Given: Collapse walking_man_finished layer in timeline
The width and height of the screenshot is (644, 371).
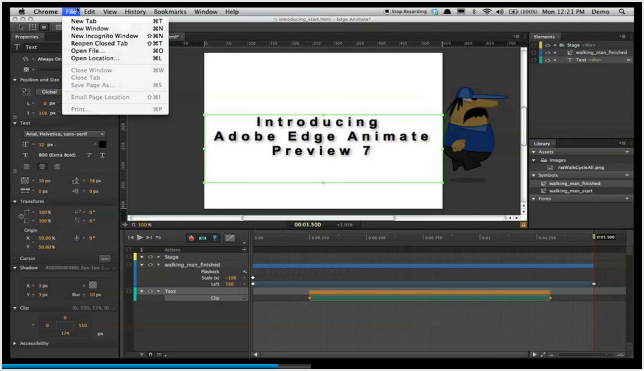Looking at the screenshot, I should [142, 265].
